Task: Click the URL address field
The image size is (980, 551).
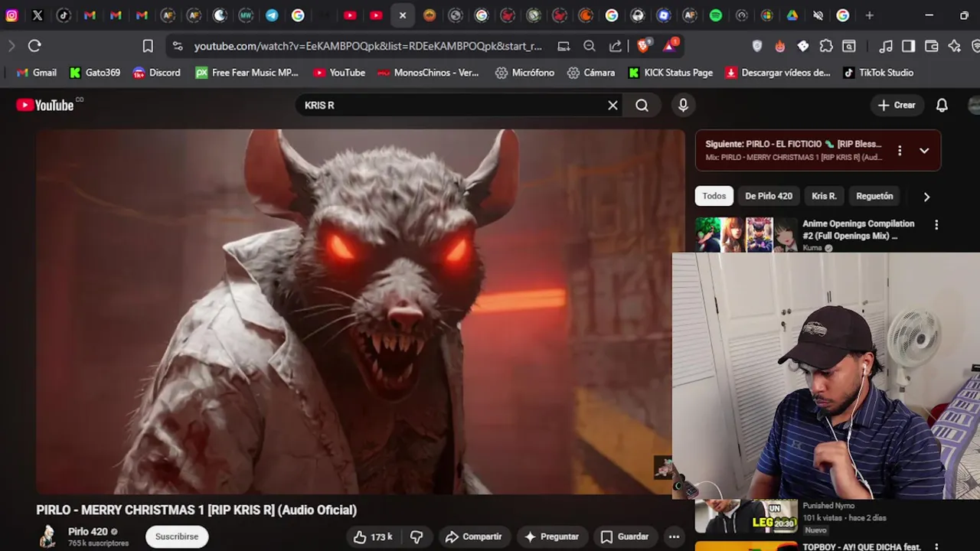Action: pos(367,46)
